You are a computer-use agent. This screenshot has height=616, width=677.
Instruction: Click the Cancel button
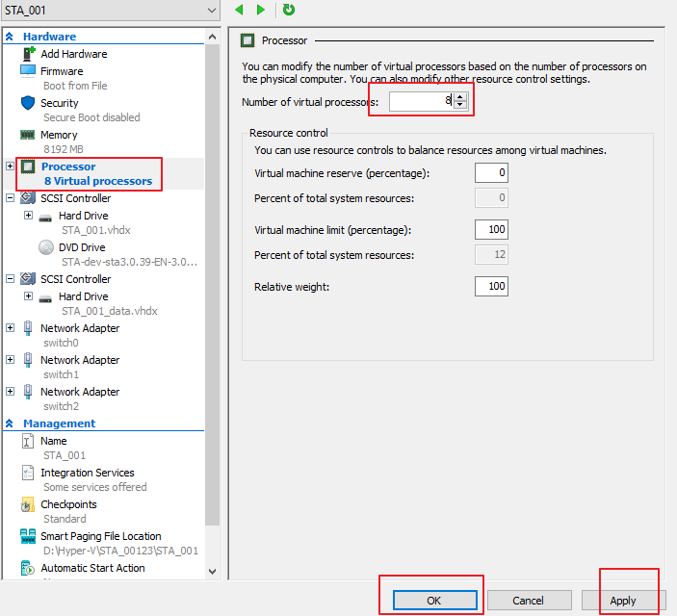click(529, 600)
